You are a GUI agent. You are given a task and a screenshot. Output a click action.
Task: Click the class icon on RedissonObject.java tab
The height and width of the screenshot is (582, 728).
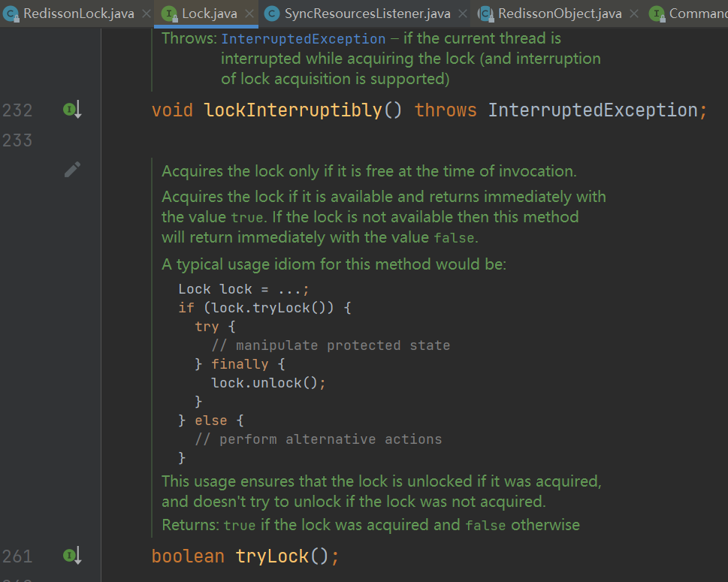(486, 14)
